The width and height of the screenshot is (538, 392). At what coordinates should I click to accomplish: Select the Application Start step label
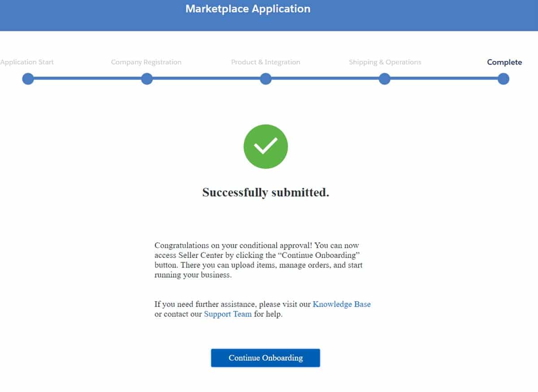[x=27, y=62]
